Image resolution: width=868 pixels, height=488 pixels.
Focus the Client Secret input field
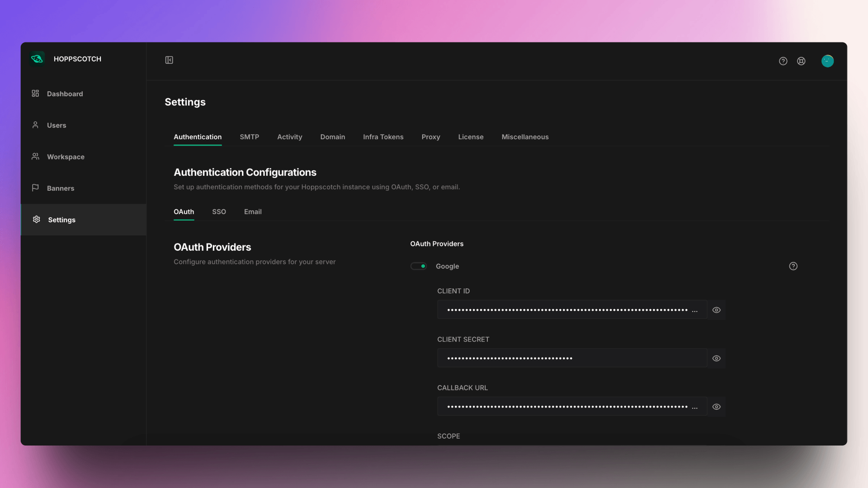[x=572, y=358]
